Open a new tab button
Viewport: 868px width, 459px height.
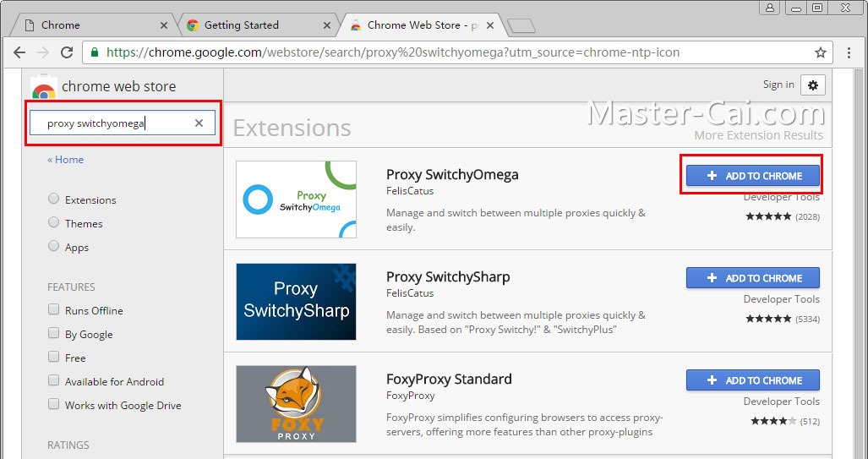(x=521, y=25)
